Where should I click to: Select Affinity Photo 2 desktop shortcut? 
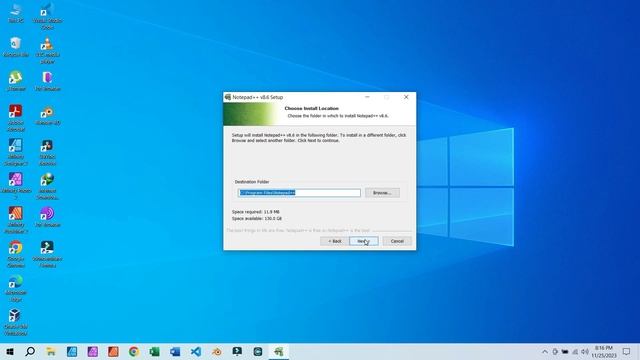(x=16, y=186)
